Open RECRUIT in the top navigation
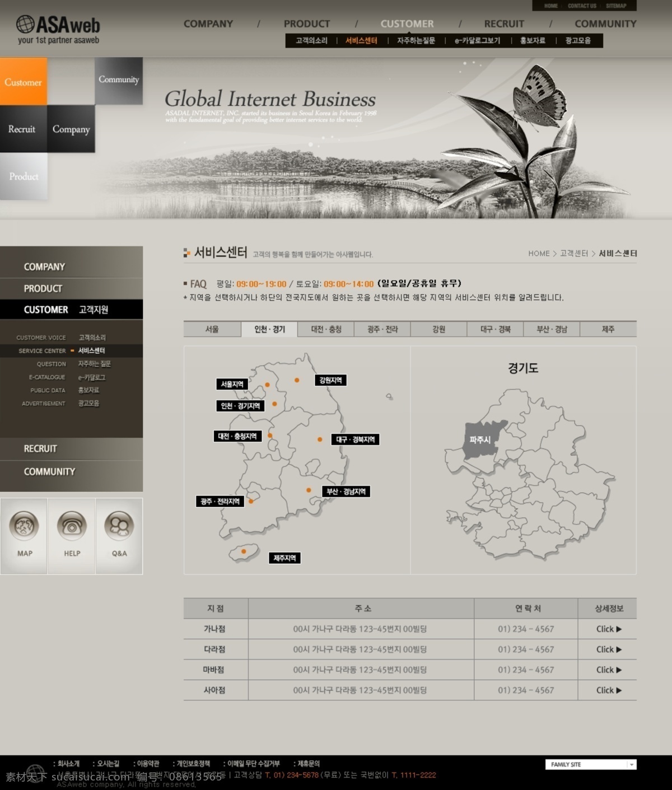 (504, 24)
